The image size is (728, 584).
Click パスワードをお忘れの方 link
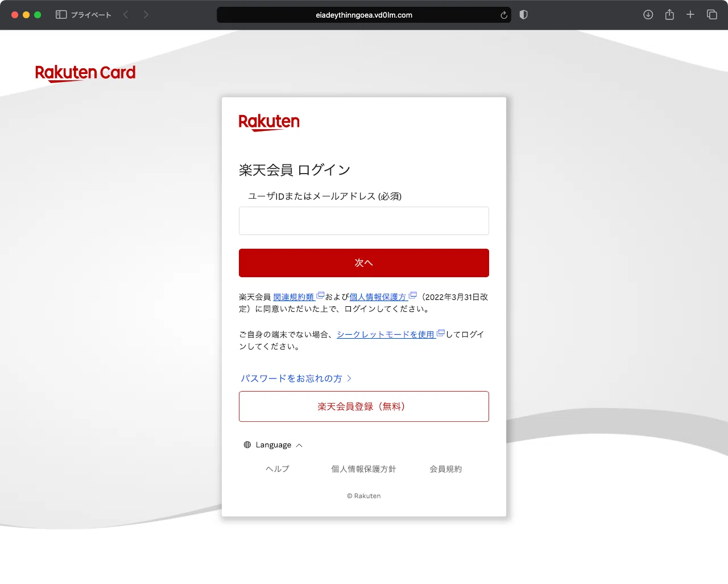296,379
